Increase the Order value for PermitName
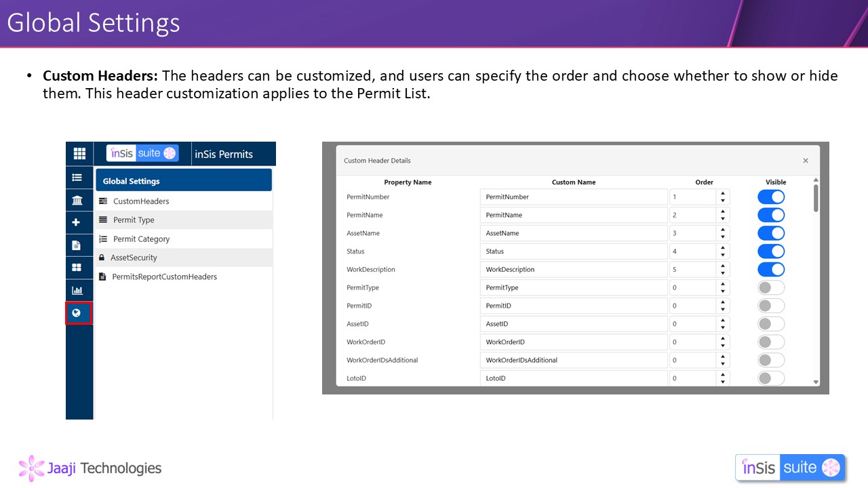The height and width of the screenshot is (488, 868). 723,211
